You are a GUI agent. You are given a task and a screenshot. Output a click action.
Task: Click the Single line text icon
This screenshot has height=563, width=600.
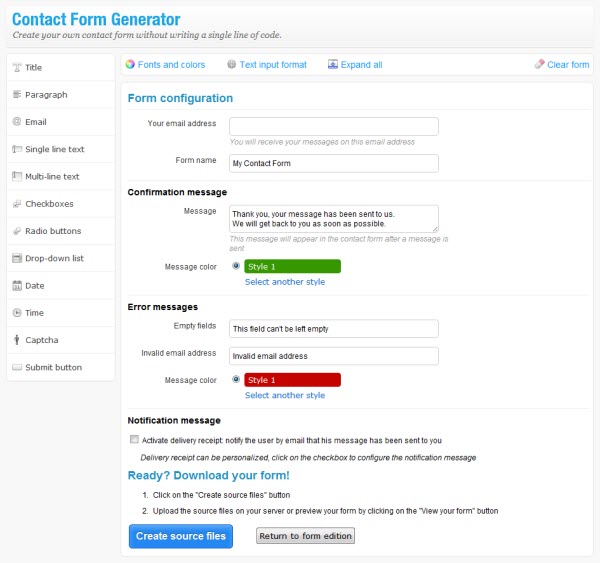17,149
